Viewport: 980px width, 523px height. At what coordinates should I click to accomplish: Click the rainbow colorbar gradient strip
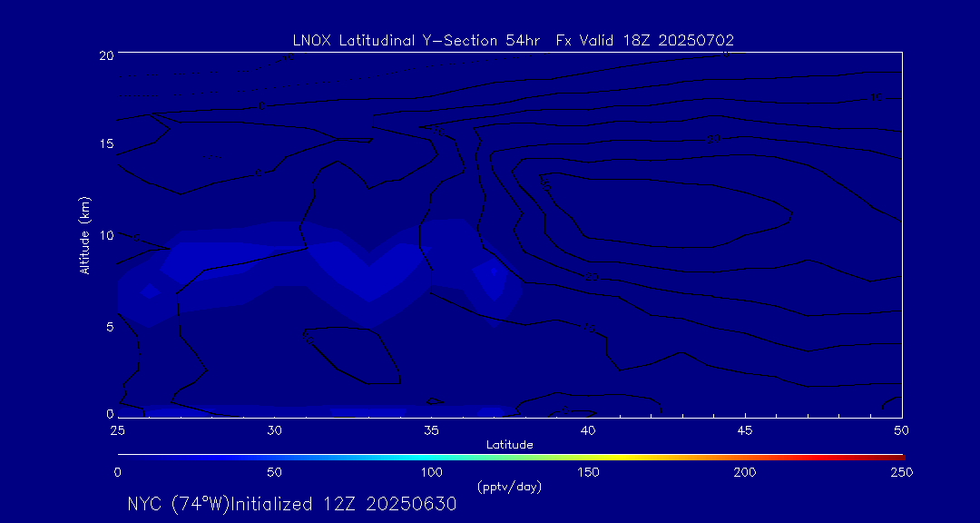(511, 458)
